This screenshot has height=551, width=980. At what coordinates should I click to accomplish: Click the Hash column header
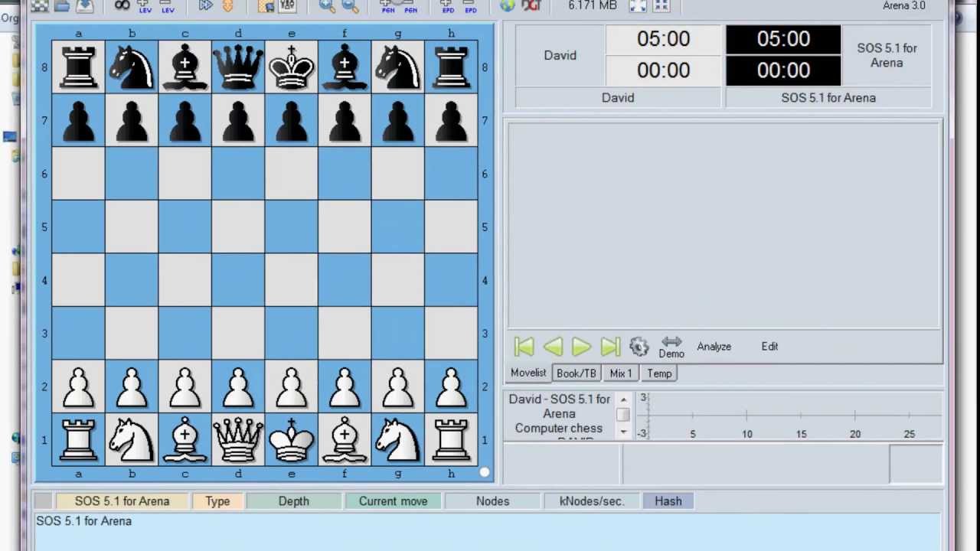pyautogui.click(x=668, y=501)
